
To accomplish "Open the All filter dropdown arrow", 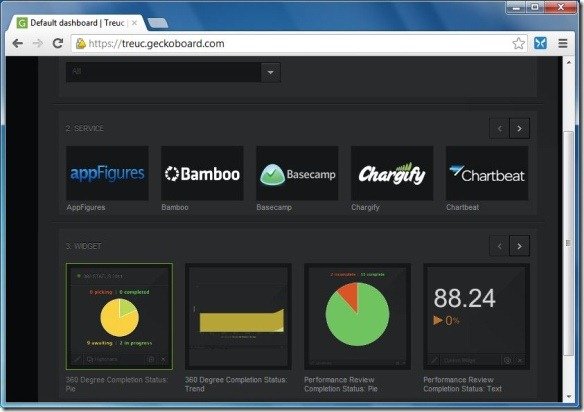I will [x=270, y=72].
